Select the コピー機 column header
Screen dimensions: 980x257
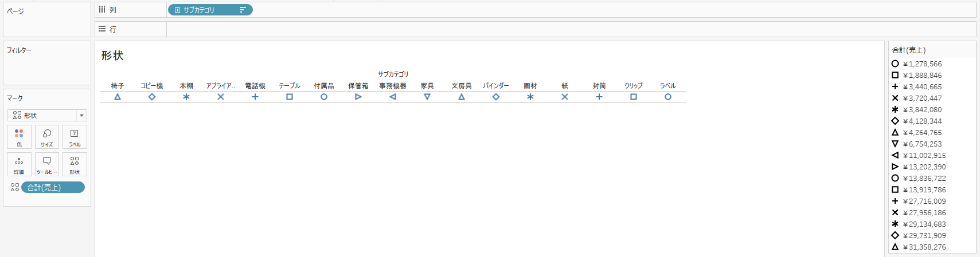point(152,85)
